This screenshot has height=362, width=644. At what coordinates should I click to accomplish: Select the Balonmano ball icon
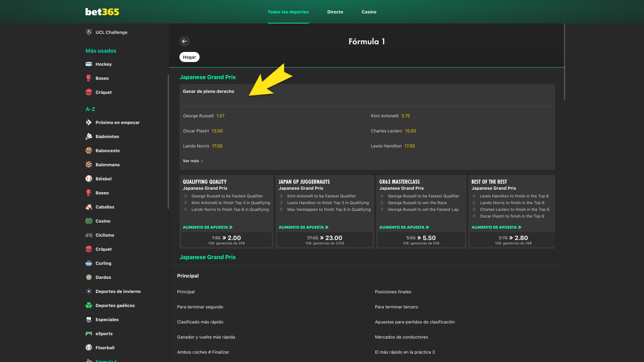(89, 165)
